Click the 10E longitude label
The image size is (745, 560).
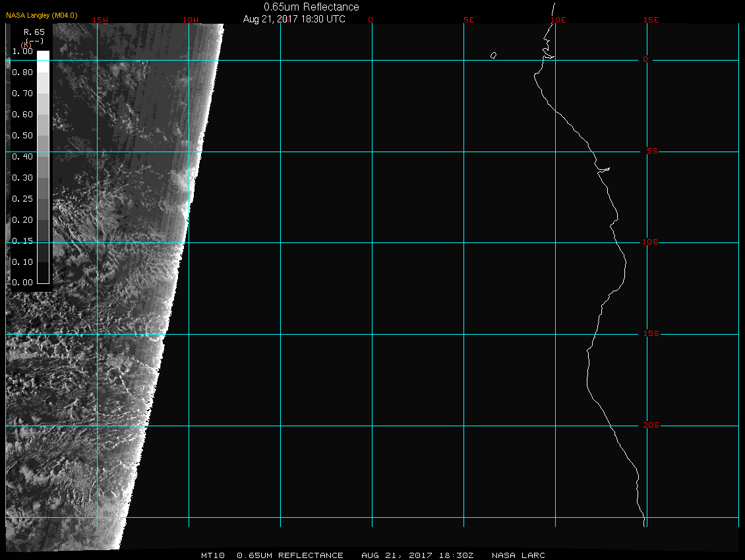click(558, 20)
